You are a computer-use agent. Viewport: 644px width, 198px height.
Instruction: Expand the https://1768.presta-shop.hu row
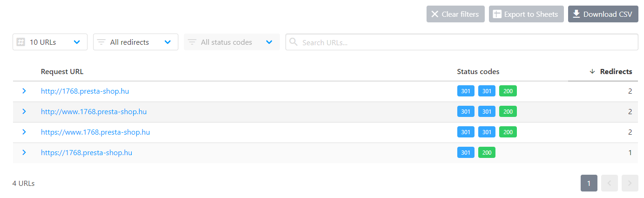click(x=24, y=152)
